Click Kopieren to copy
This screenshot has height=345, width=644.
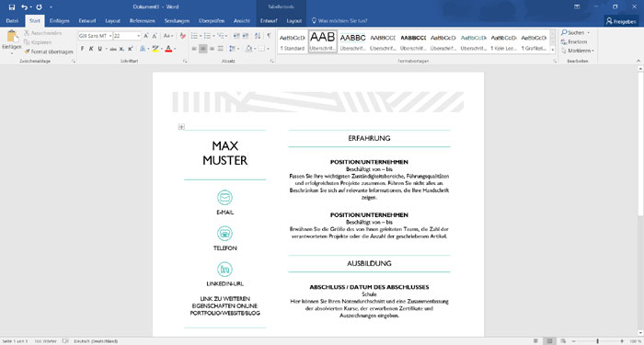click(x=38, y=42)
